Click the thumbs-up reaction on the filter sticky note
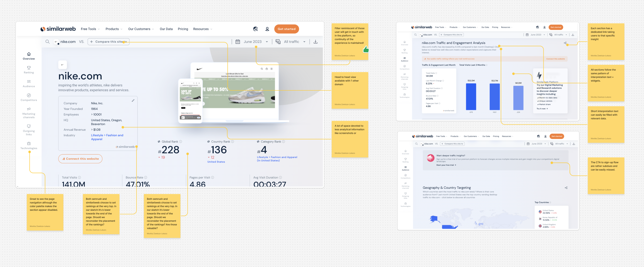The height and width of the screenshot is (267, 644). 366,50
